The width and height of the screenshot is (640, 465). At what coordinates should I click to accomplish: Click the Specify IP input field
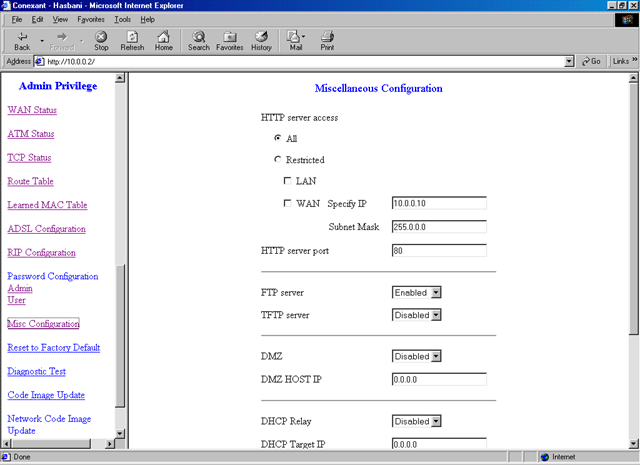[x=439, y=203]
